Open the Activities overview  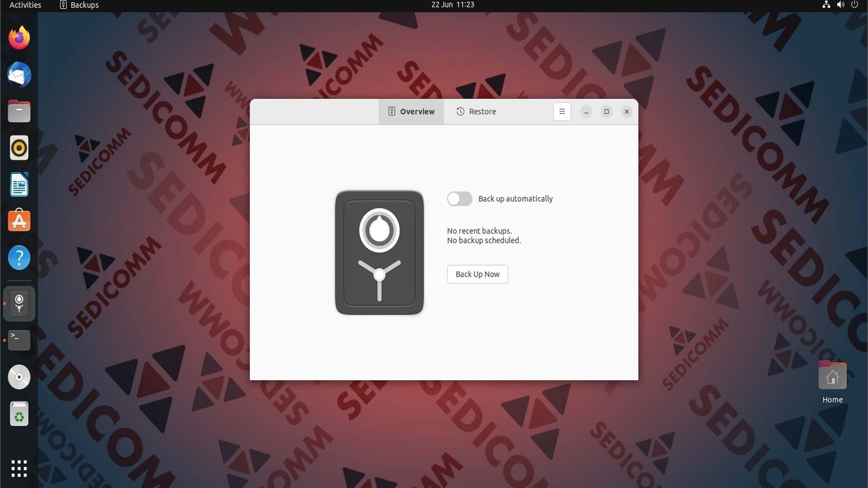point(25,5)
